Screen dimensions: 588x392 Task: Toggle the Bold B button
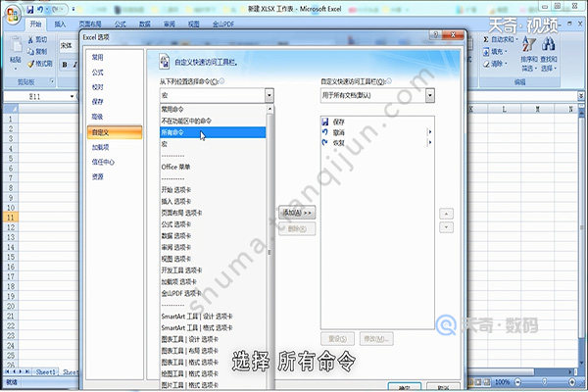[65, 65]
